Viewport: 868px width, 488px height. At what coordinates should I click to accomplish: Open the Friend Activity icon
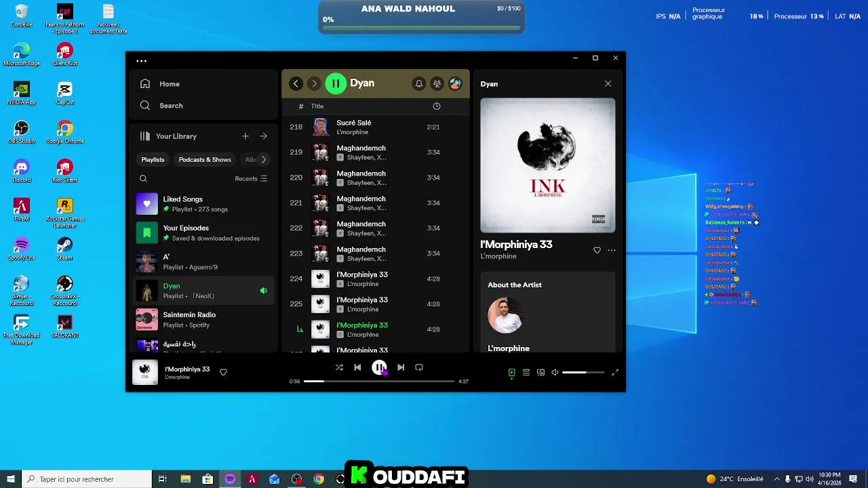(x=437, y=83)
